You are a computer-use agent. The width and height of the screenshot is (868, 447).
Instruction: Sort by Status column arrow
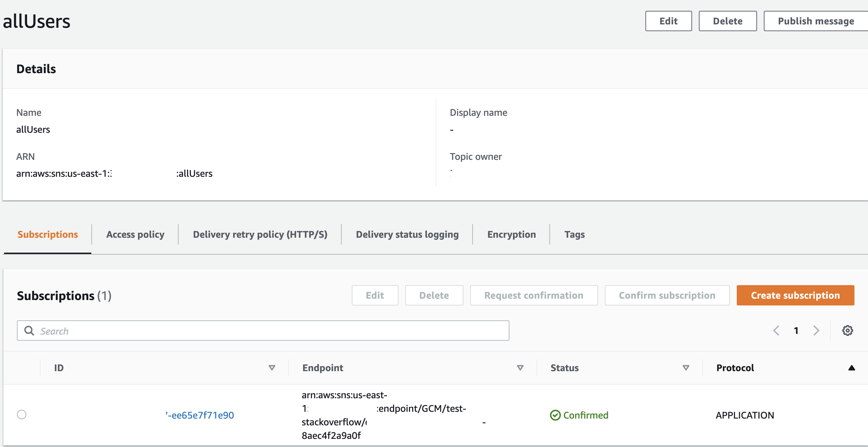point(686,368)
